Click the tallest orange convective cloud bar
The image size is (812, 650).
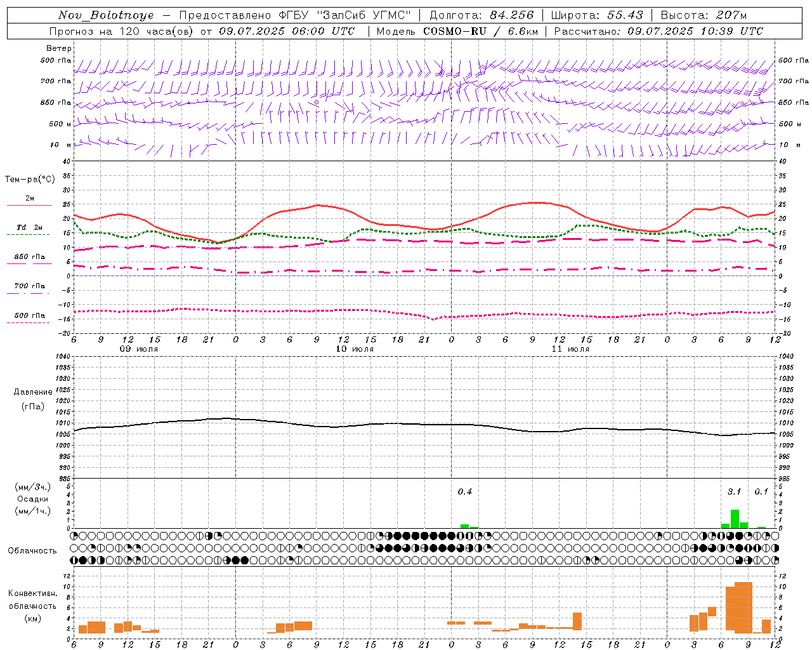[x=743, y=607]
